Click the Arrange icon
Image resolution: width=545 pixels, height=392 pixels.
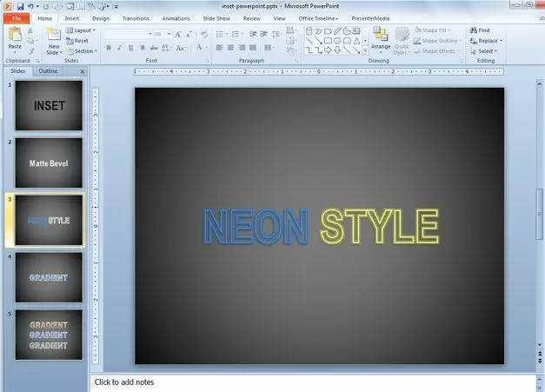coord(381,35)
